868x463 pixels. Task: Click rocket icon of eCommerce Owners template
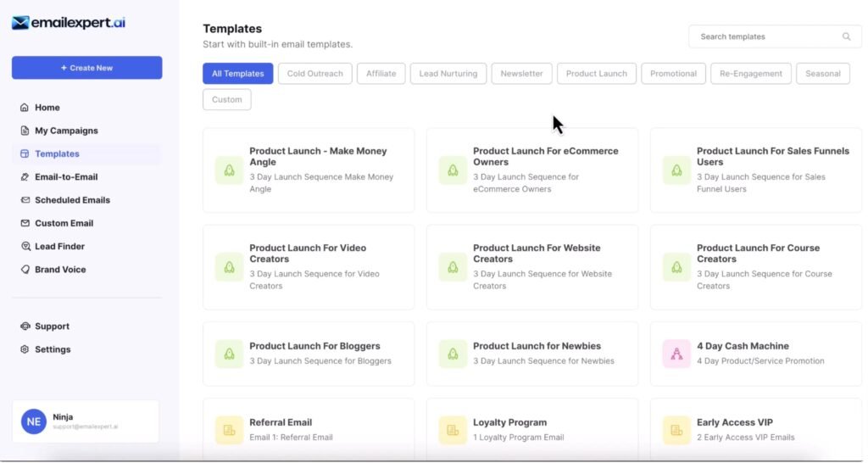click(x=453, y=170)
